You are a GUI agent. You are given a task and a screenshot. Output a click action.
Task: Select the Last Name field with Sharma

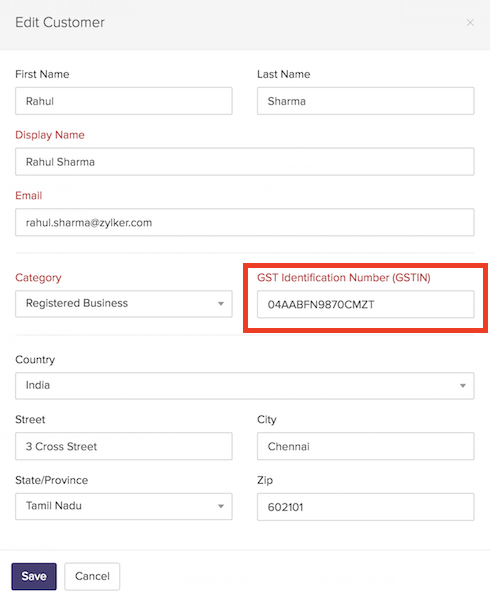(x=366, y=101)
